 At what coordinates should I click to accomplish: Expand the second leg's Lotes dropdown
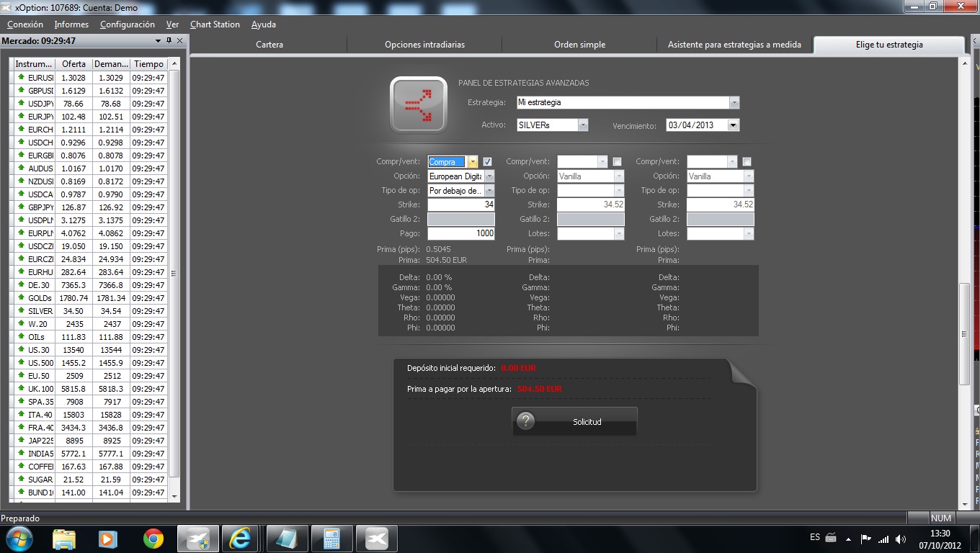(619, 233)
